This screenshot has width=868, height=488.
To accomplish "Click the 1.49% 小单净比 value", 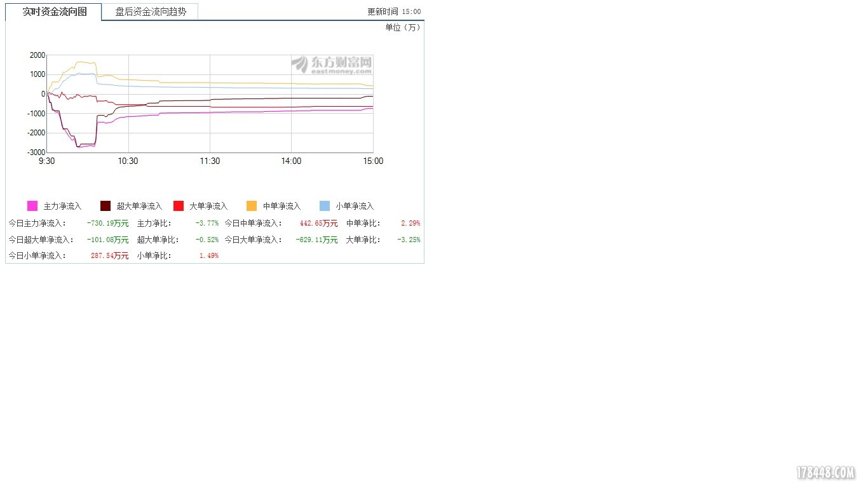I will coord(209,256).
